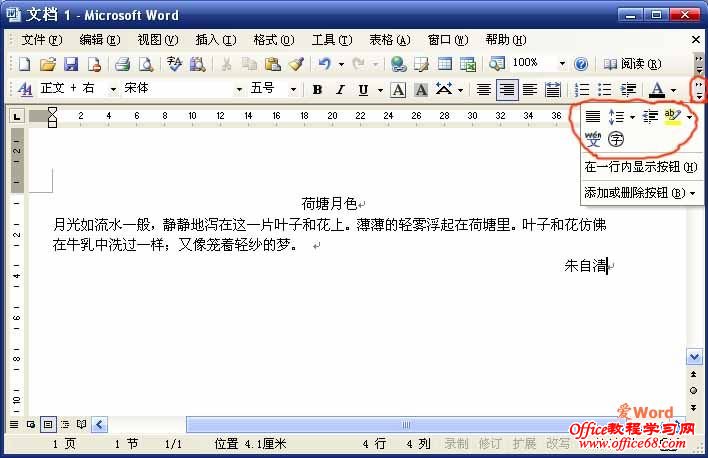This screenshot has width=708, height=458.
Task: Toggle justify alignment in overflow panel
Action: (593, 117)
